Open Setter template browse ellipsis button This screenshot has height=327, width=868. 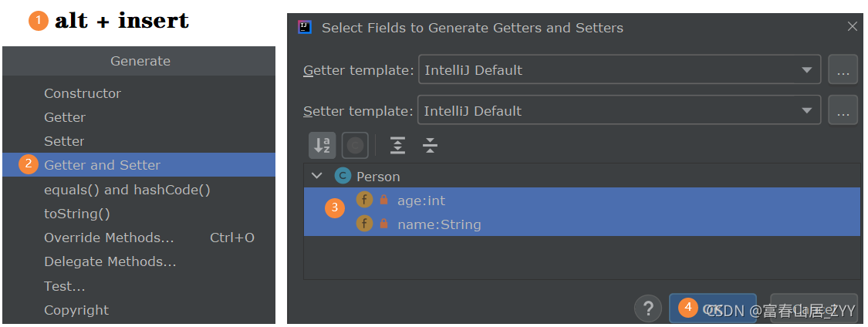point(843,110)
